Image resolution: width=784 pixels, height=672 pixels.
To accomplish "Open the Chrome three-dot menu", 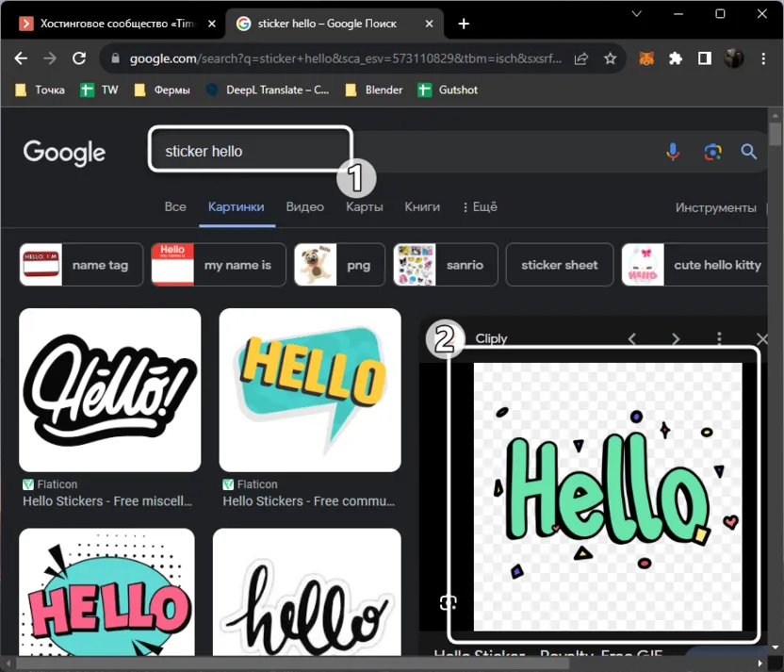I will 763,58.
